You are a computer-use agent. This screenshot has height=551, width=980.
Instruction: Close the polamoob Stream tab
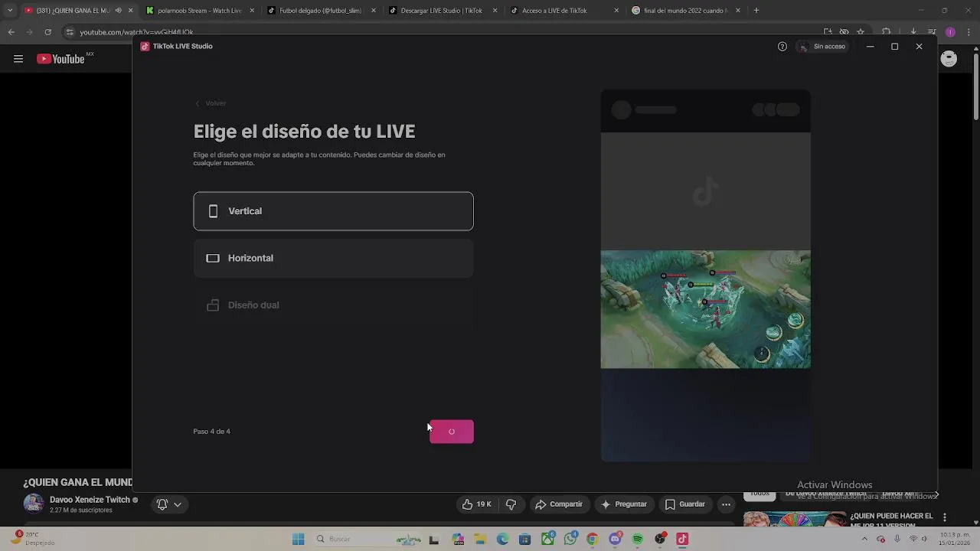pyautogui.click(x=252, y=11)
